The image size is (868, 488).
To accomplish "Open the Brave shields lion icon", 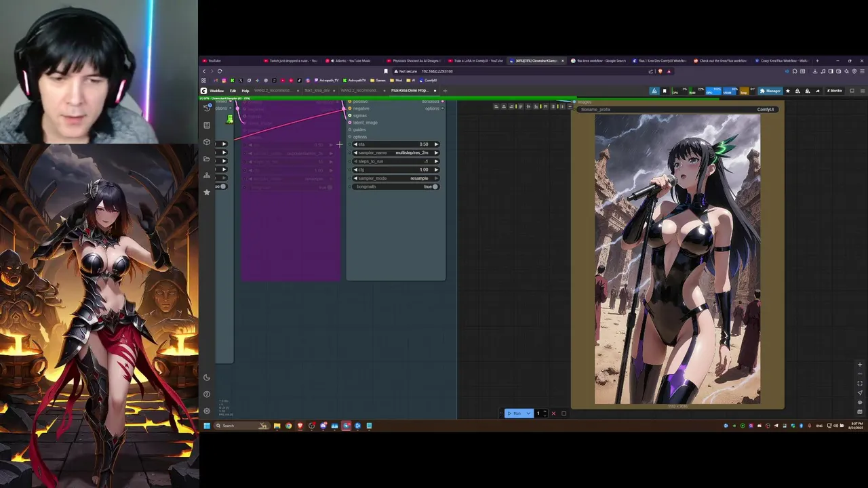I will [660, 71].
